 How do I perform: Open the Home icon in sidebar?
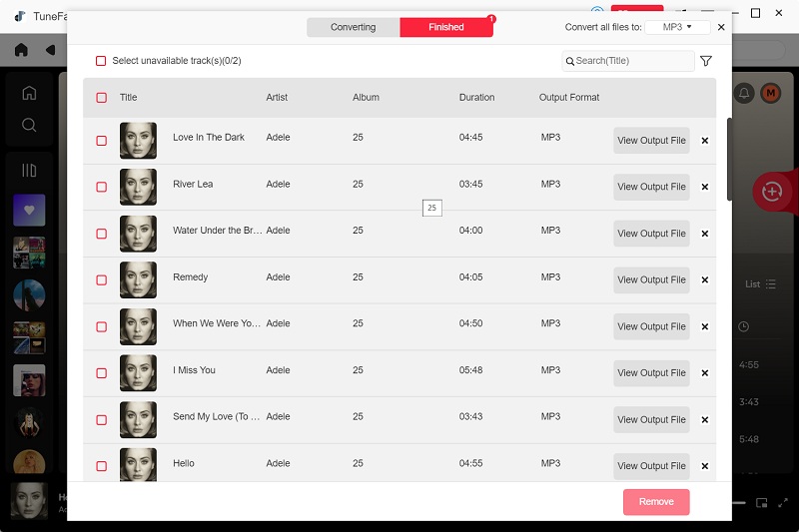(29, 93)
